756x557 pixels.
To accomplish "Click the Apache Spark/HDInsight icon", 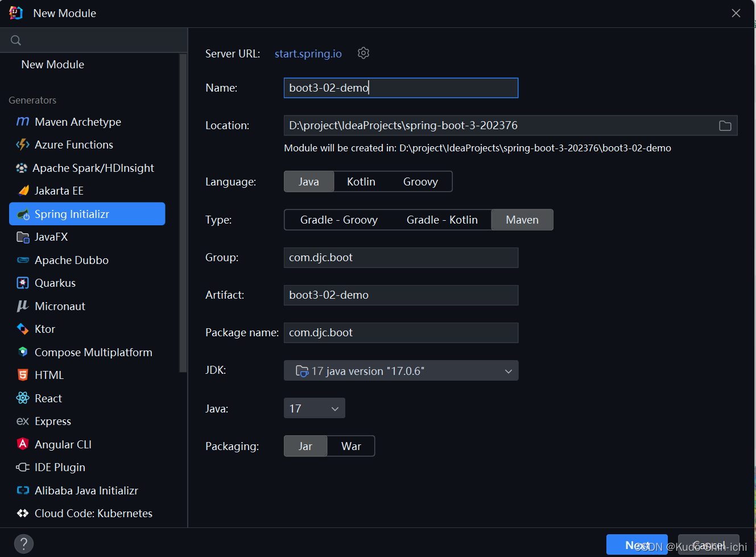I will point(22,168).
